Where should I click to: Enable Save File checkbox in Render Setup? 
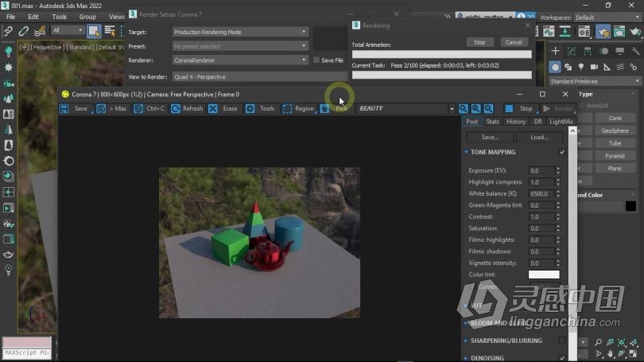pos(316,60)
